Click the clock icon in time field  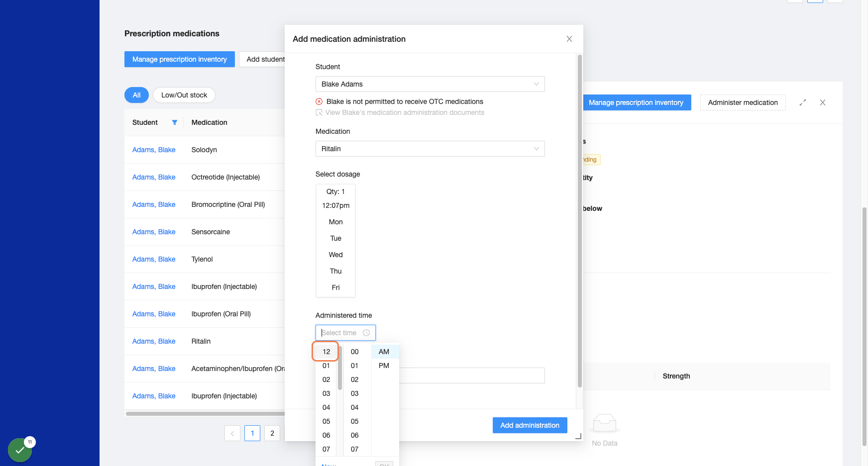tap(366, 333)
